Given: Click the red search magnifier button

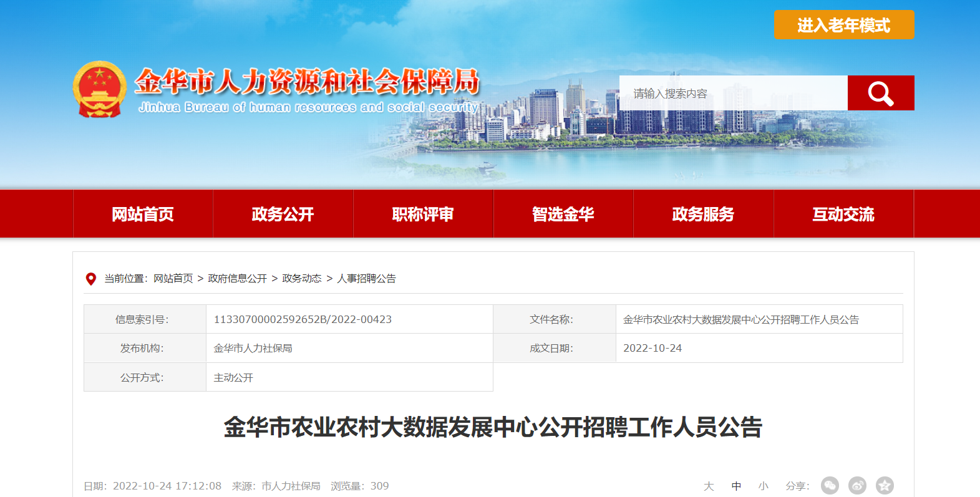Looking at the screenshot, I should [881, 93].
